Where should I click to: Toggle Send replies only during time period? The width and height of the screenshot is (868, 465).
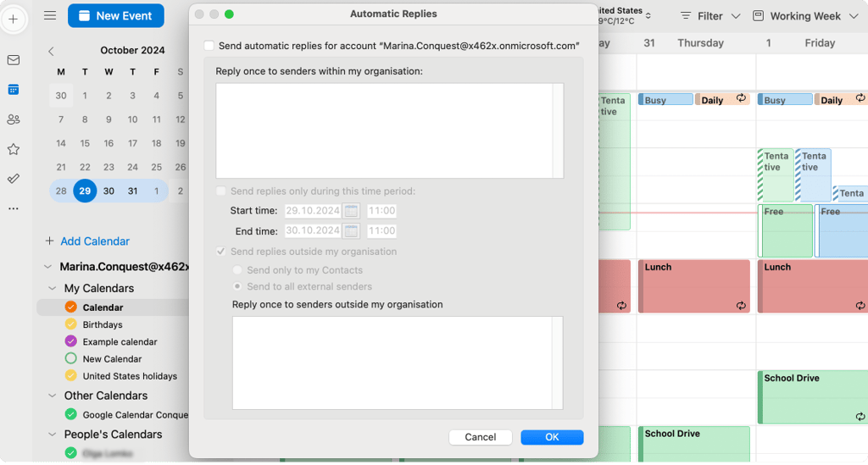point(221,191)
